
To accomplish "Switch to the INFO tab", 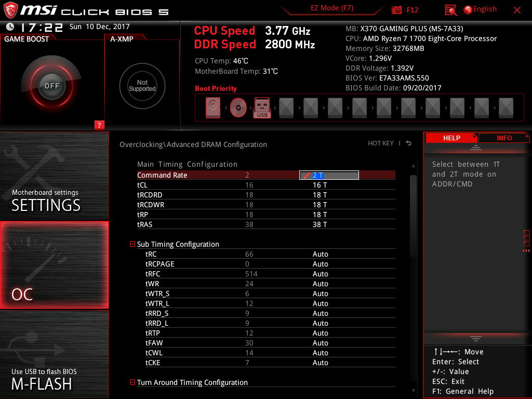I will pyautogui.click(x=504, y=138).
